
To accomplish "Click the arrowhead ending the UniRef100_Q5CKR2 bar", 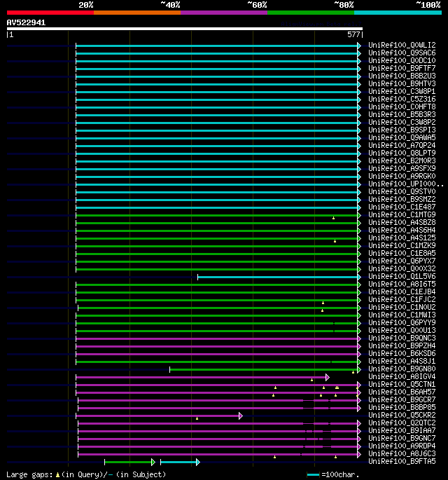I will [241, 416].
